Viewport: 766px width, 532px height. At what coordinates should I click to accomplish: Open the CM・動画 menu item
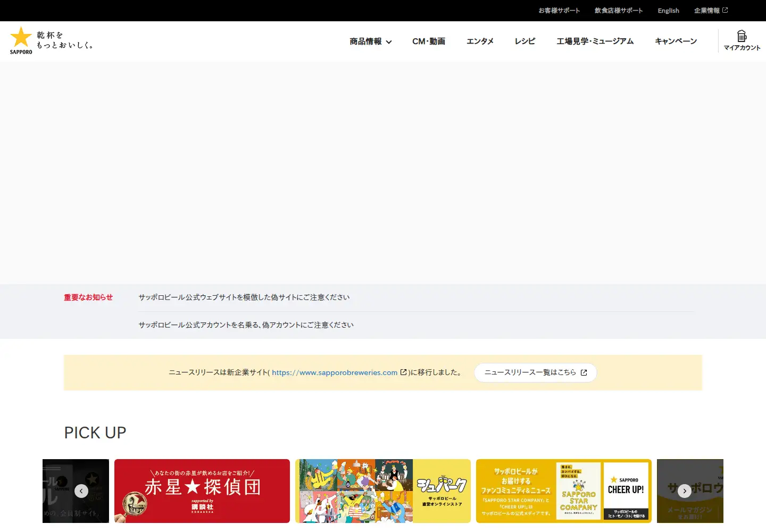(429, 41)
